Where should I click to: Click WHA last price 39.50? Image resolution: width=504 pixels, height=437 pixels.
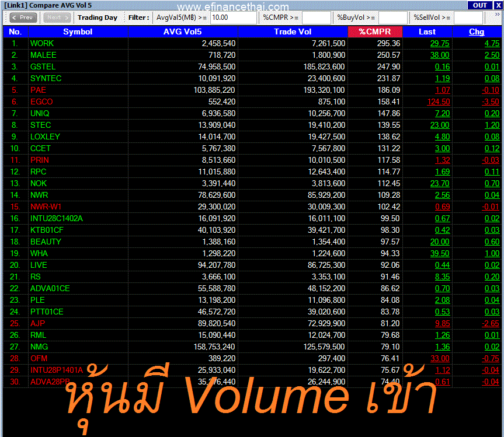440,253
